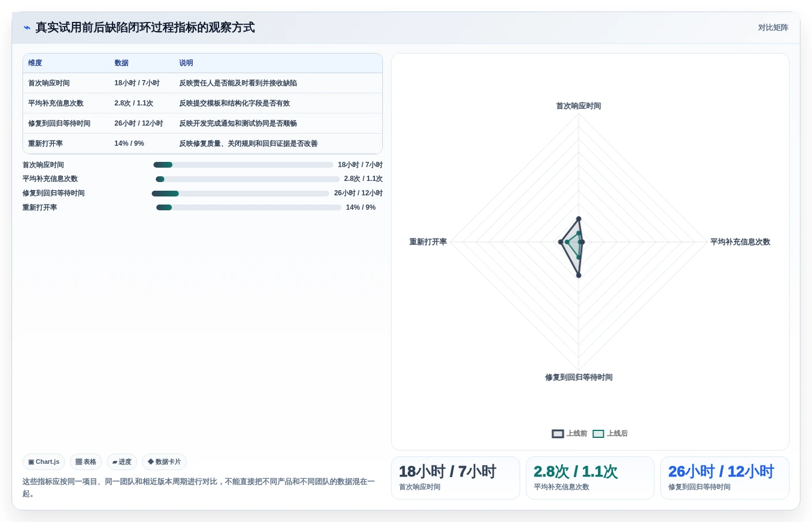This screenshot has width=812, height=522.
Task: Click the 表格 chip
Action: point(86,462)
